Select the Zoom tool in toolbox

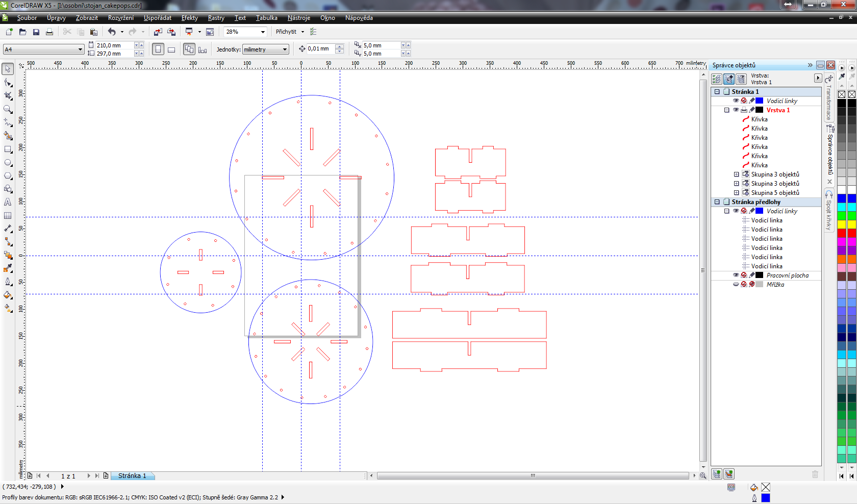8,109
